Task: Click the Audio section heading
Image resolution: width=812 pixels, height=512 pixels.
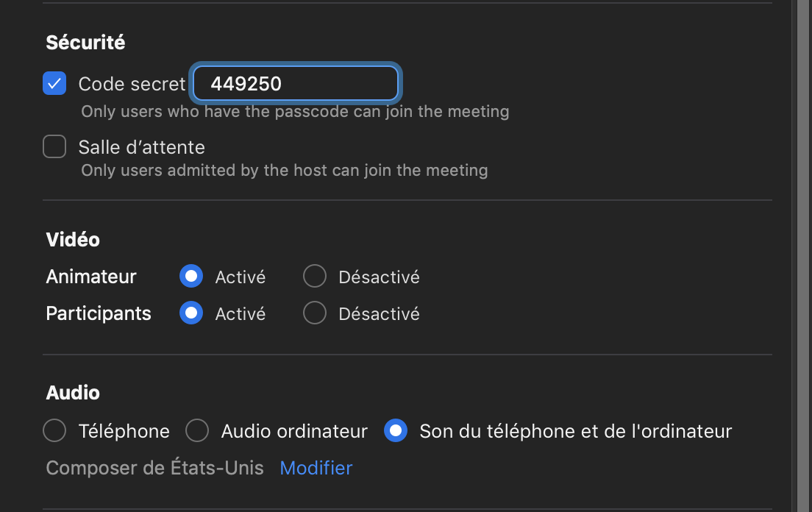Action: pos(73,393)
